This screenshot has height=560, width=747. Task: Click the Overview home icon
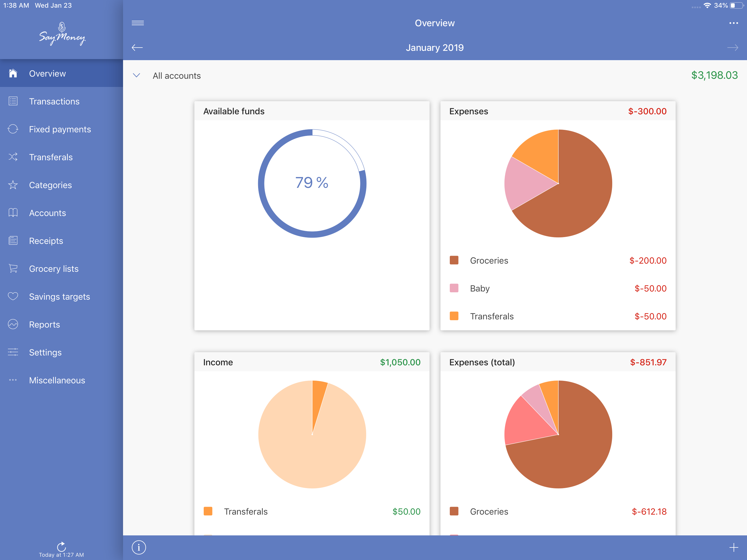click(13, 73)
